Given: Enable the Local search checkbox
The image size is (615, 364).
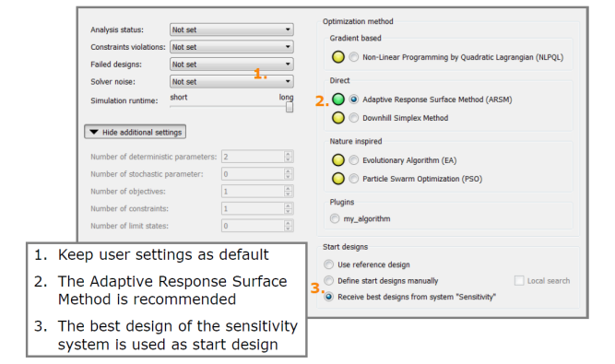Looking at the screenshot, I should click(x=519, y=280).
